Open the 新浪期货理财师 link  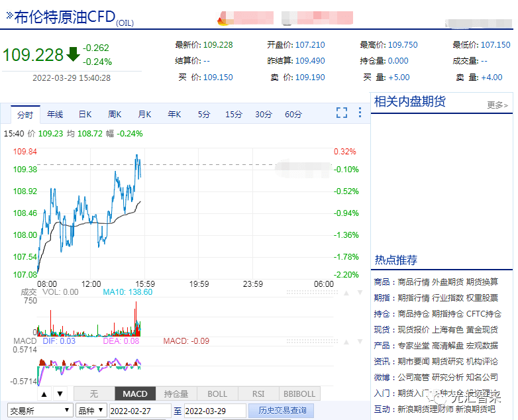pyautogui.click(x=425, y=409)
